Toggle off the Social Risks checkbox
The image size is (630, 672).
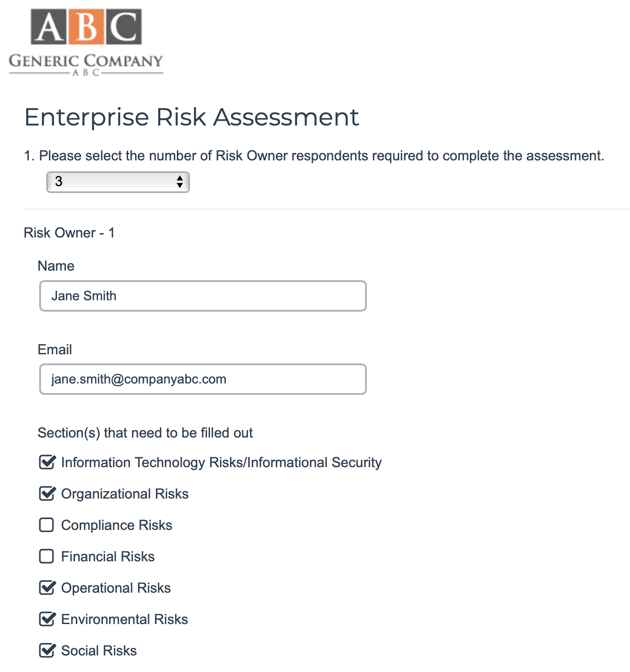[x=47, y=651]
